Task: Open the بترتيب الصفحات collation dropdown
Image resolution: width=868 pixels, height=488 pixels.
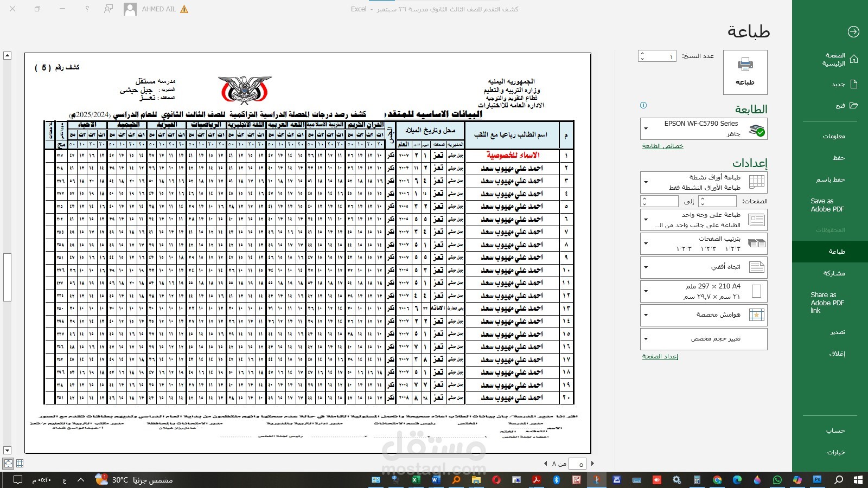Action: coord(704,243)
